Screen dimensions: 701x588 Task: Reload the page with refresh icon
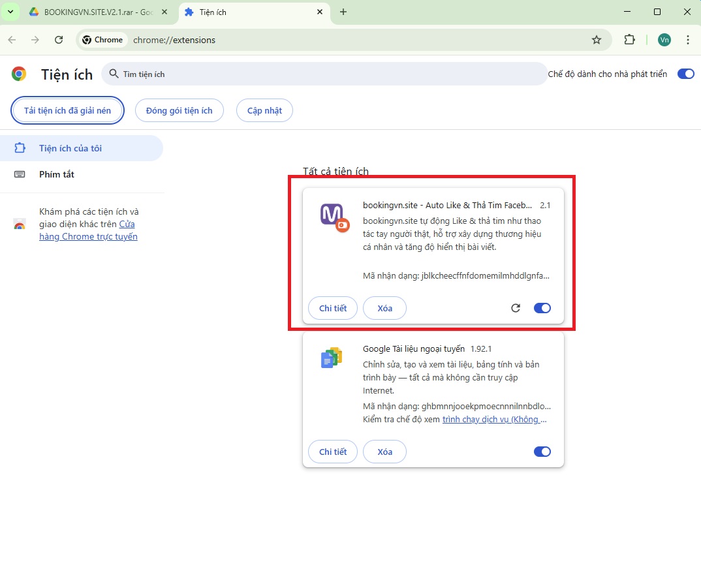point(59,40)
